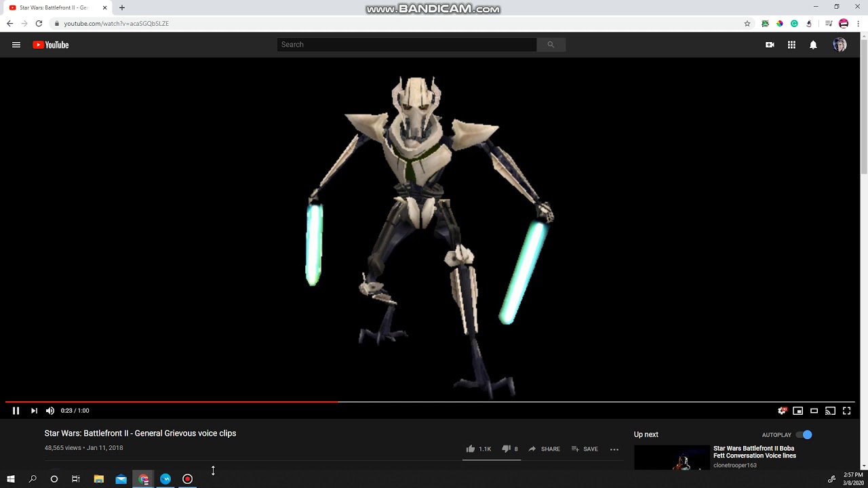
Task: Like the video with the thumbs-up icon
Action: click(x=471, y=449)
